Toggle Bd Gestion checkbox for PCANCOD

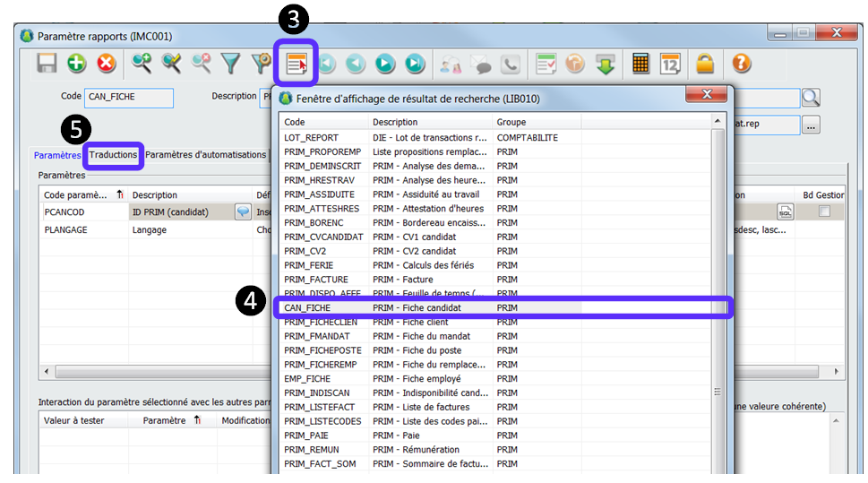pyautogui.click(x=824, y=211)
